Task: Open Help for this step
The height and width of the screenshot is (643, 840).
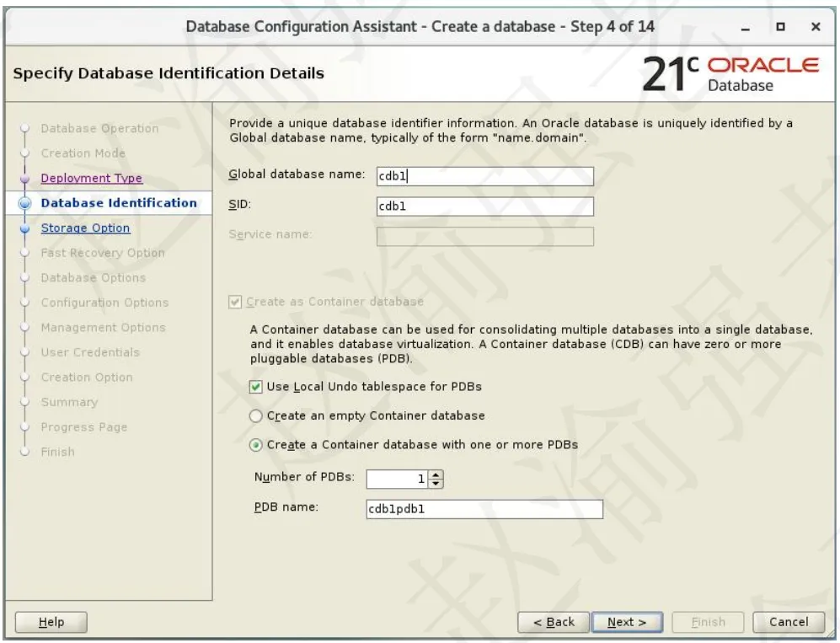Action: click(x=51, y=622)
